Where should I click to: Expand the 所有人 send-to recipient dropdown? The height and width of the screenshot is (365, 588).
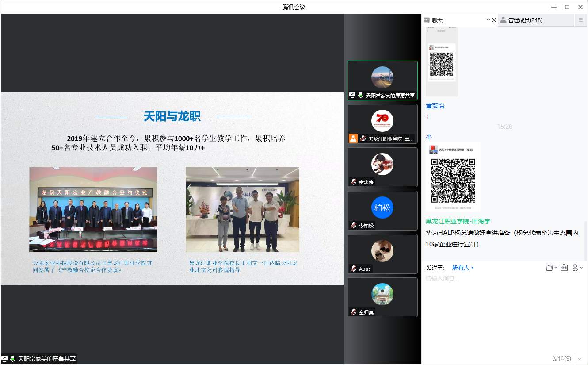(463, 268)
